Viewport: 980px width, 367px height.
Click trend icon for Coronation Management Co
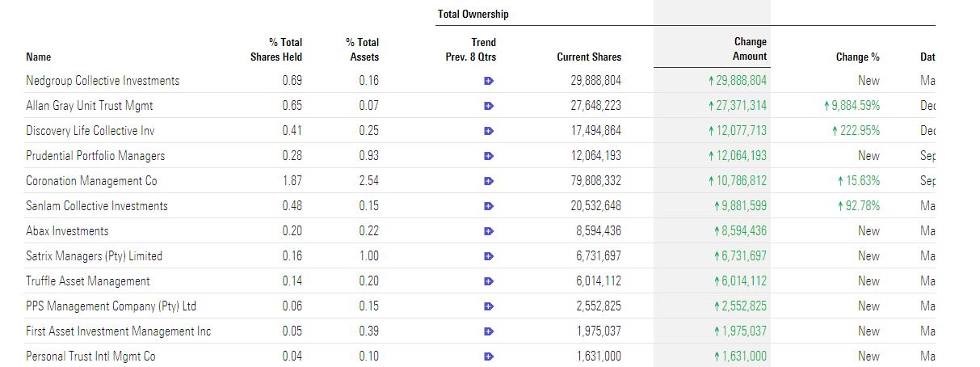coord(489,181)
